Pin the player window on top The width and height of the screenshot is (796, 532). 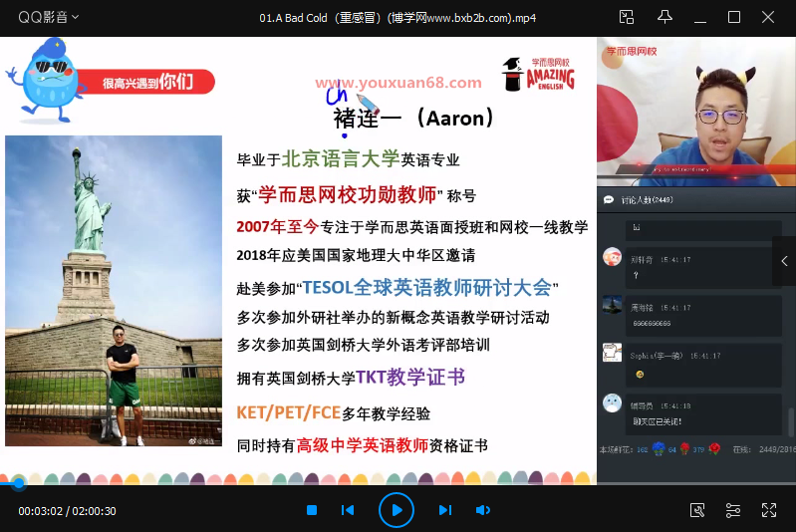tap(664, 17)
